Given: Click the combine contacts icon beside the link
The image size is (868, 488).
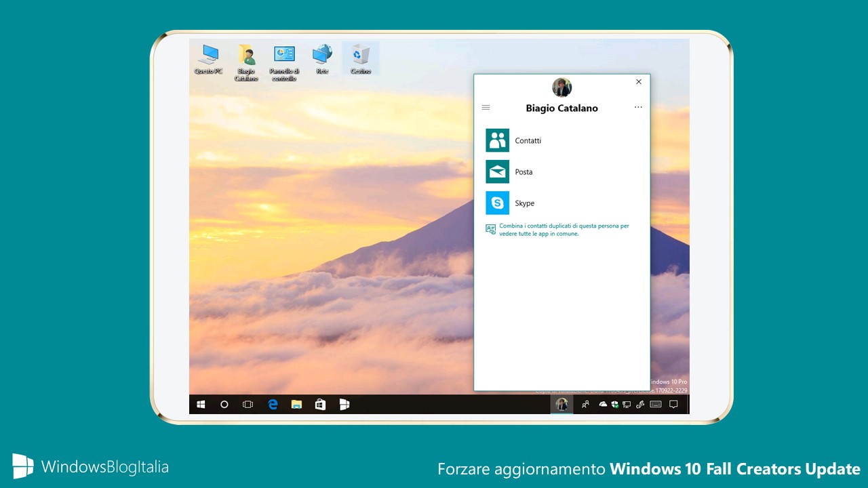Looking at the screenshot, I should [x=491, y=229].
